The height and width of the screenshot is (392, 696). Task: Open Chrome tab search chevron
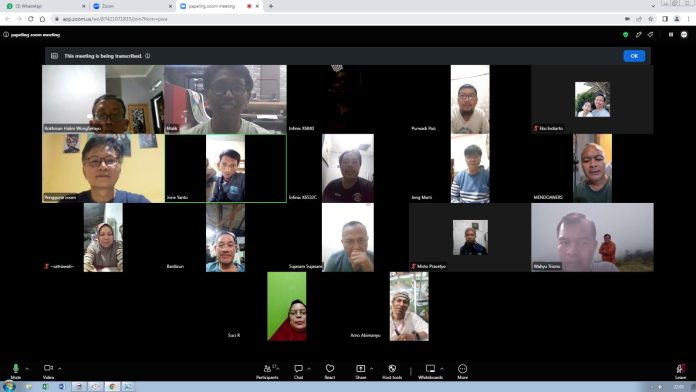pyautogui.click(x=652, y=6)
